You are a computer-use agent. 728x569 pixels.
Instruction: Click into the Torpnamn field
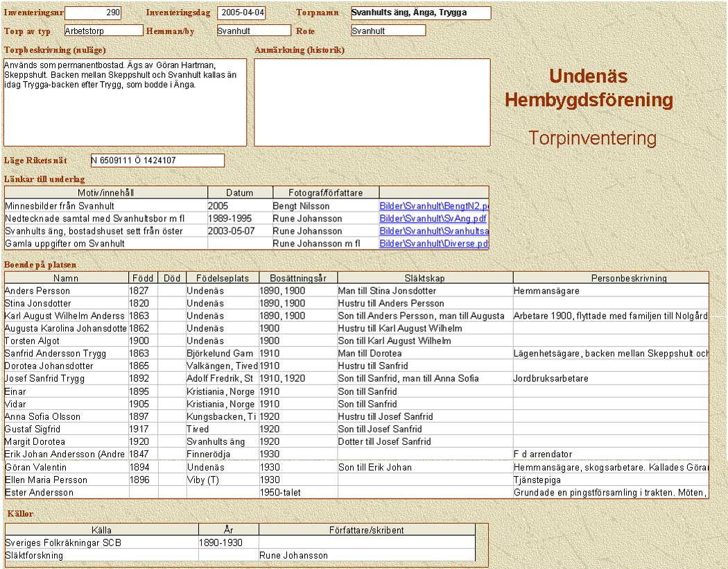(420, 13)
